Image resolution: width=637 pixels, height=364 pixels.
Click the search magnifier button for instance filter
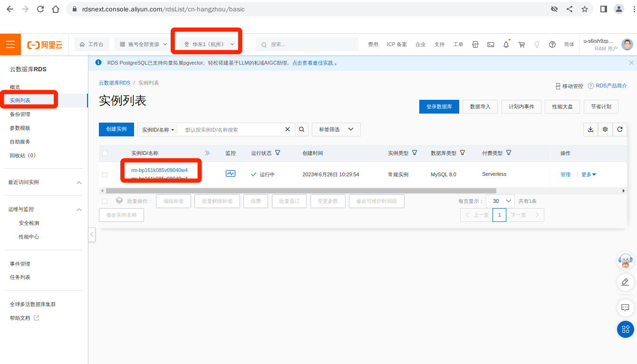(301, 129)
